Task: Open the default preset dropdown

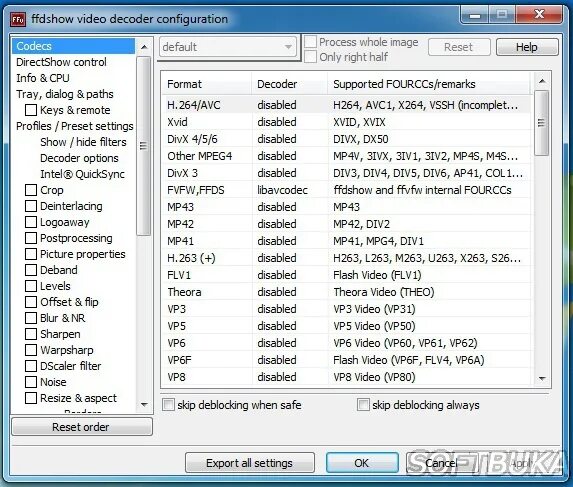Action: [228, 47]
